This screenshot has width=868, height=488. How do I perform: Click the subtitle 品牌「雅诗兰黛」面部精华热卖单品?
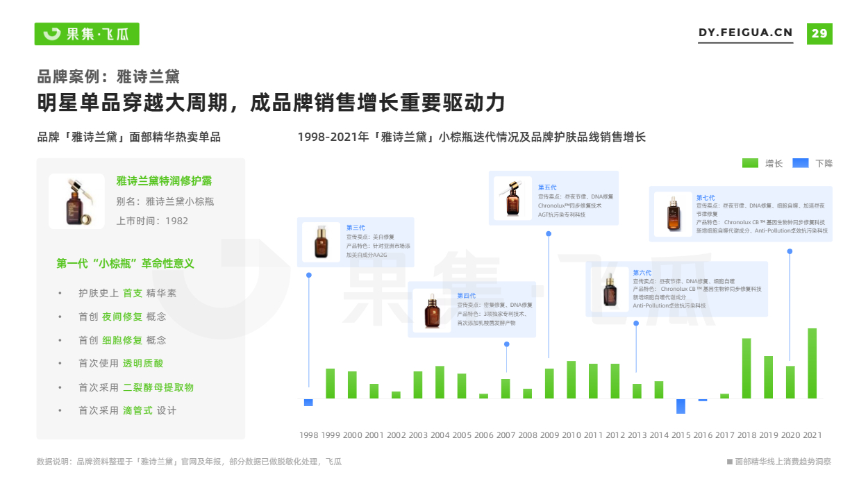tap(128, 137)
